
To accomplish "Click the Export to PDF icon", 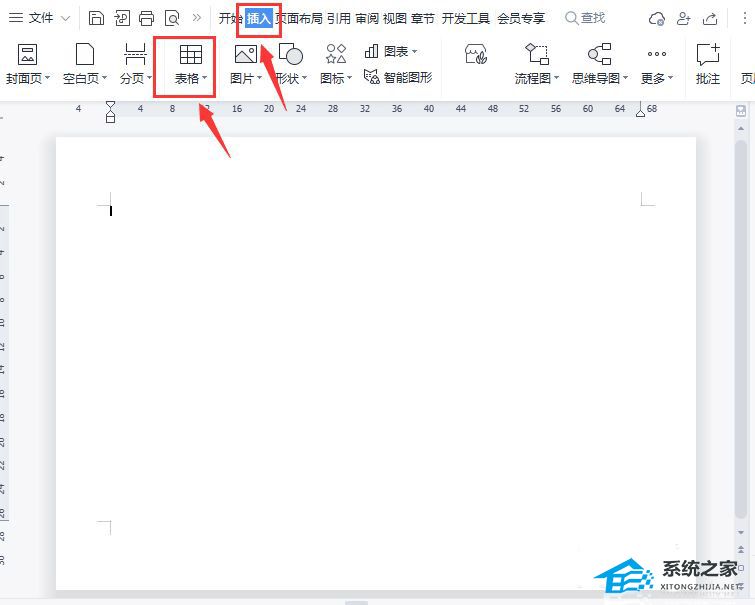I will pos(122,18).
